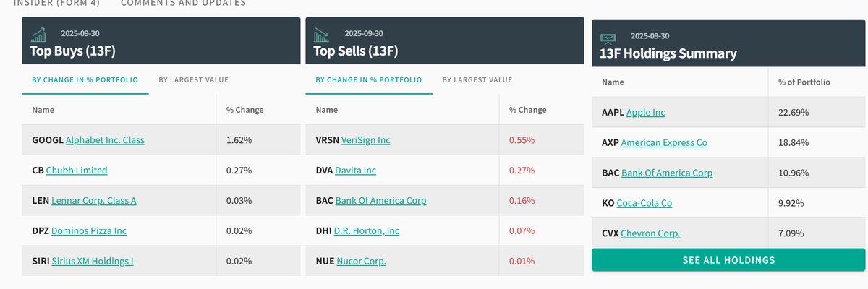This screenshot has width=868, height=289.
Task: Follow the Lennar Corp. Class A link
Action: tap(93, 201)
